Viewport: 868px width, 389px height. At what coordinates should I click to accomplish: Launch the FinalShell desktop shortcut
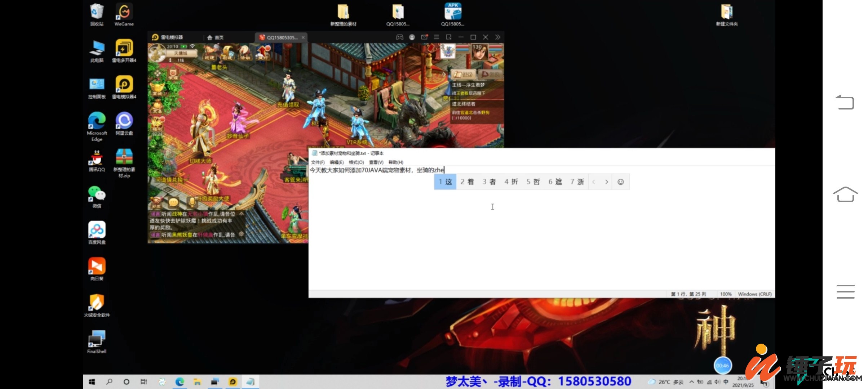pyautogui.click(x=97, y=342)
